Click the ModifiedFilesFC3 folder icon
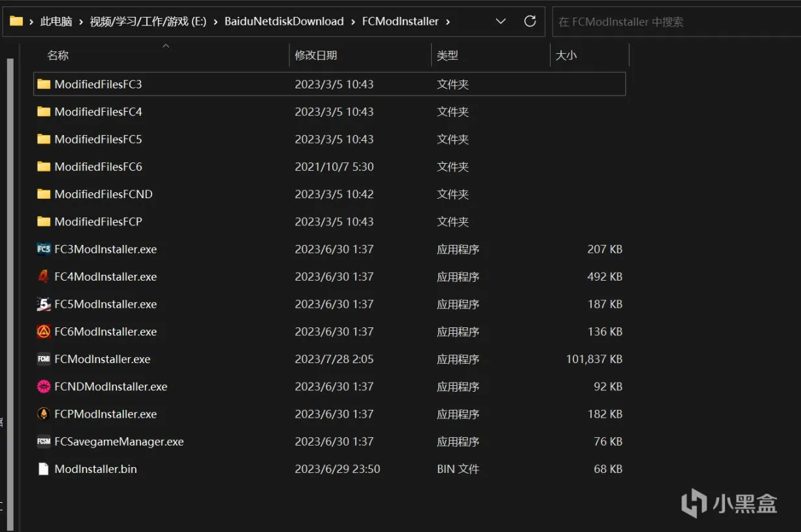The height and width of the screenshot is (532, 801). coord(44,84)
